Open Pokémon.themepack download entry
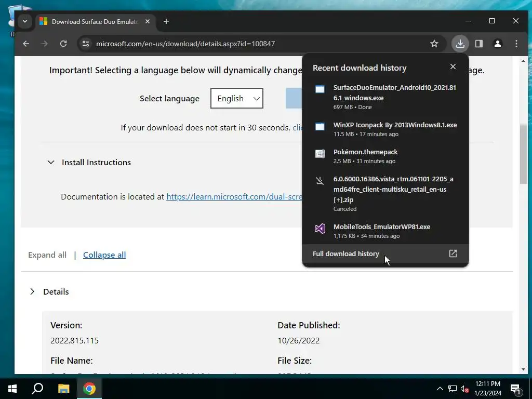 point(385,156)
